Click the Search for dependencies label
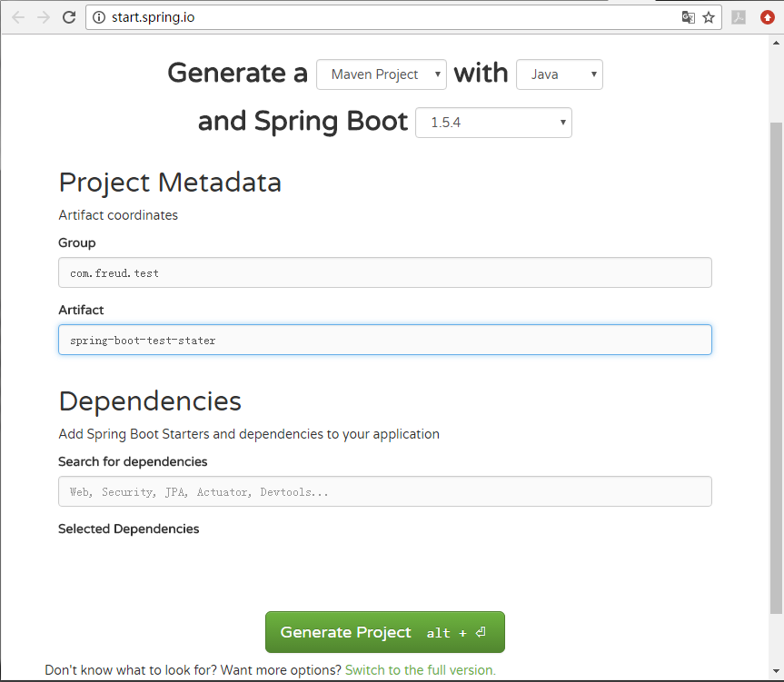This screenshot has height=682, width=784. point(133,461)
